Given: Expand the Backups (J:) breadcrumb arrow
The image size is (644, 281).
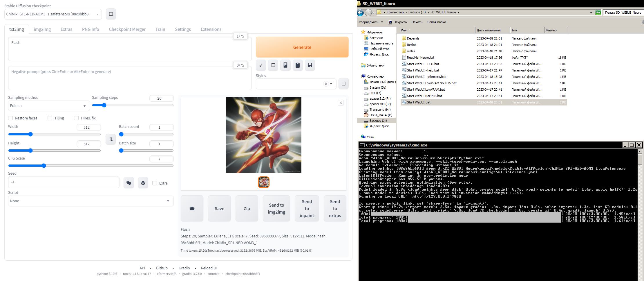Looking at the screenshot, I should [428, 12].
